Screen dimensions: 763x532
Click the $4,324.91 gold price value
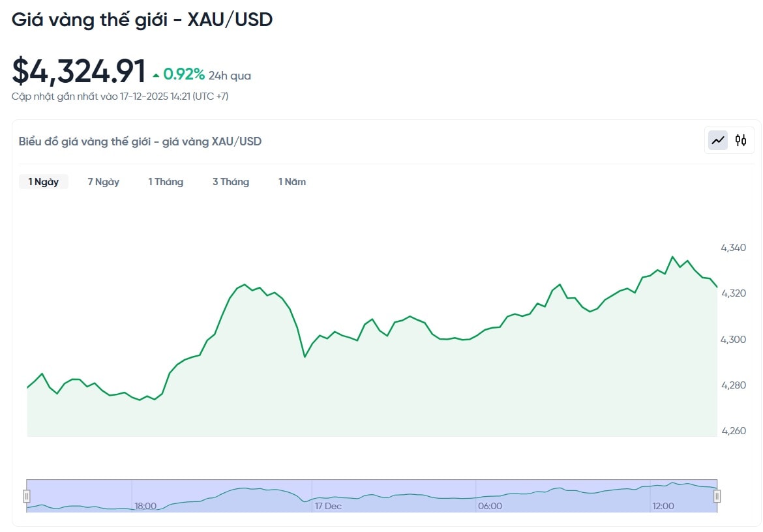pos(79,72)
